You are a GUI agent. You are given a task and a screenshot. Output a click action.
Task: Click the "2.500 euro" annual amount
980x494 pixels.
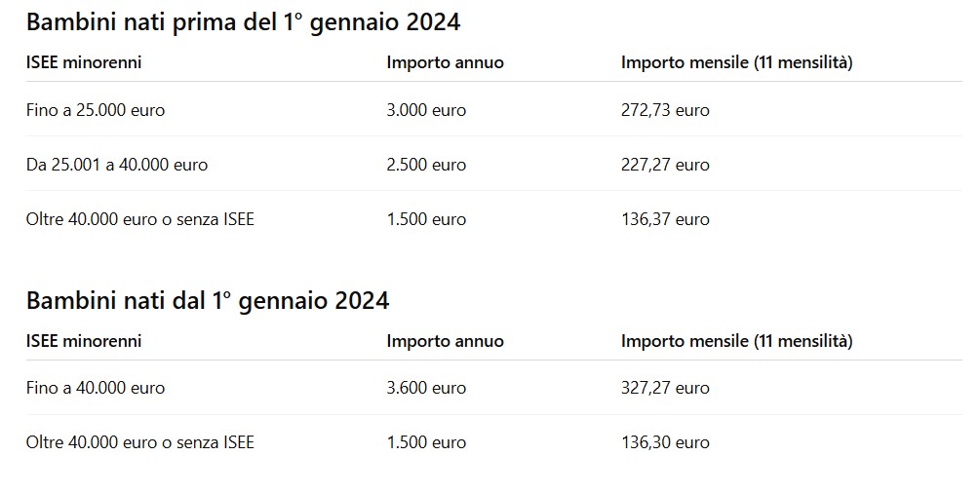pyautogui.click(x=426, y=165)
